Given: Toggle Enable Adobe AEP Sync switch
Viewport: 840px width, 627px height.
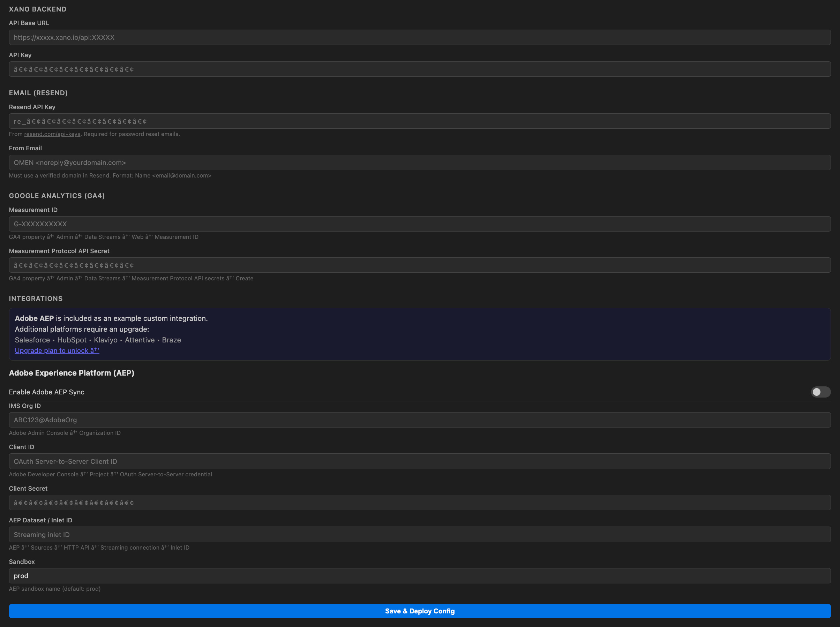Looking at the screenshot, I should [821, 392].
